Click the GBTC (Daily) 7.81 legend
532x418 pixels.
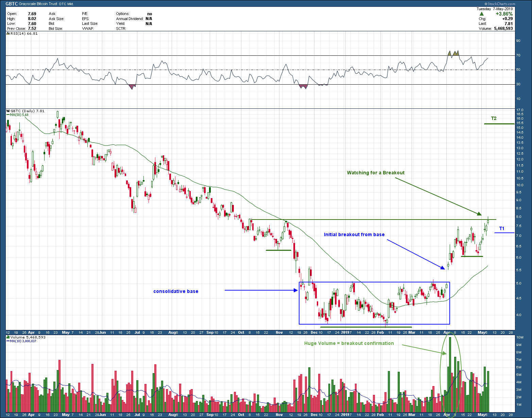tap(28, 111)
